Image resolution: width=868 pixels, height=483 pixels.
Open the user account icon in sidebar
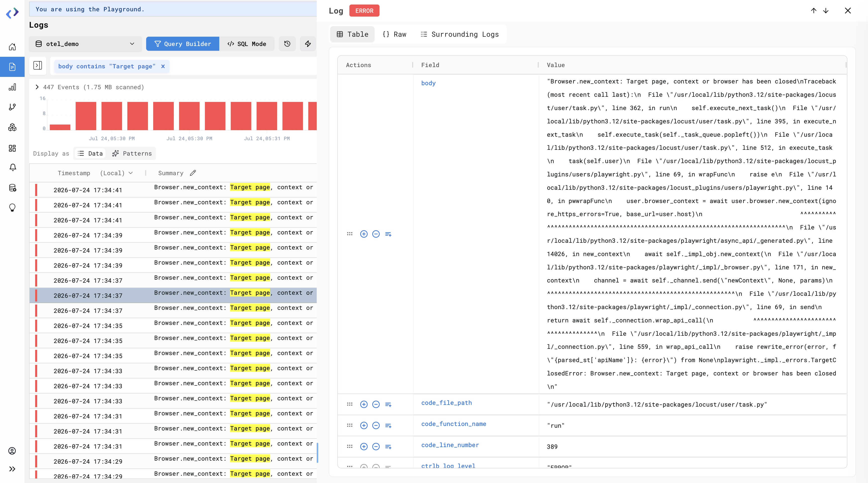point(12,451)
